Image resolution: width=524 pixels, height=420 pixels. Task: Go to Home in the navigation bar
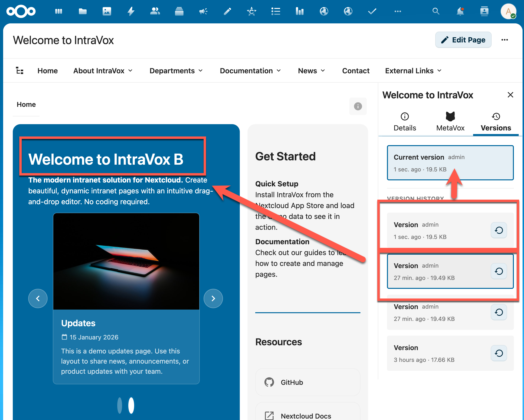pyautogui.click(x=48, y=71)
